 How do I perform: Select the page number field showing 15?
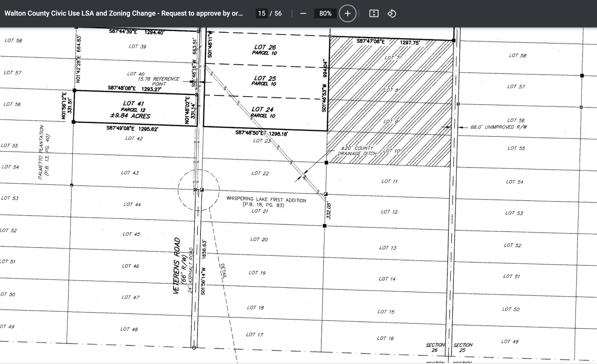(261, 13)
